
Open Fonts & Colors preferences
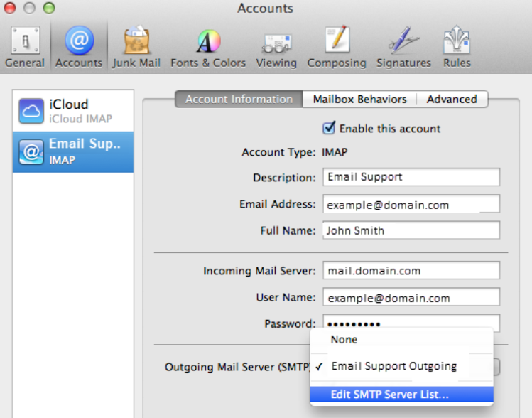(x=208, y=48)
